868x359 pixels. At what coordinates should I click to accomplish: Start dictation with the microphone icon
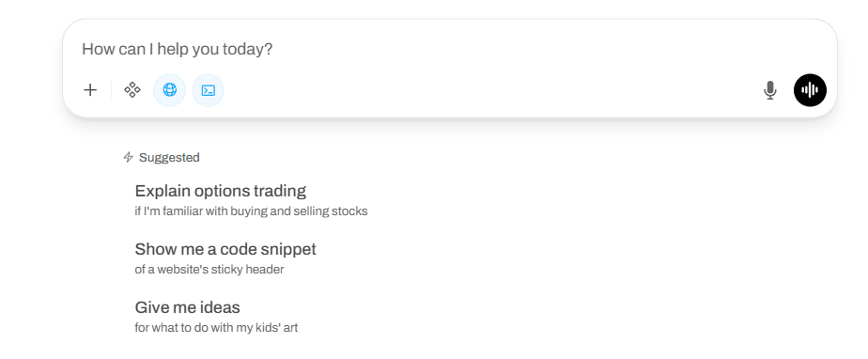[769, 90]
